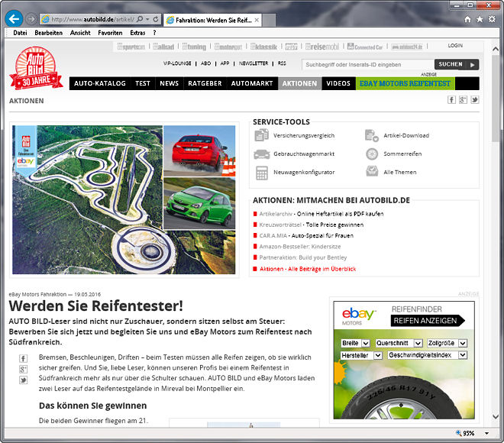
Task: Open the NEWSLETTER link
Action: click(254, 63)
